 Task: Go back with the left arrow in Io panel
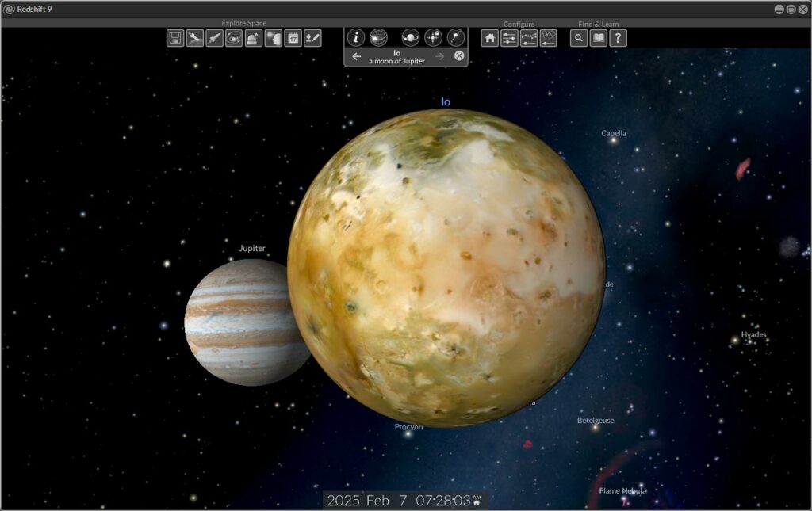357,56
